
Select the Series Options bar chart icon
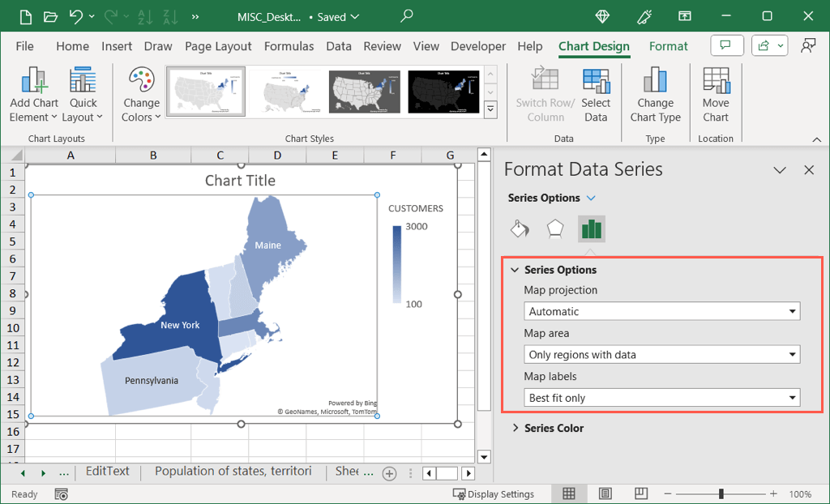coord(592,229)
